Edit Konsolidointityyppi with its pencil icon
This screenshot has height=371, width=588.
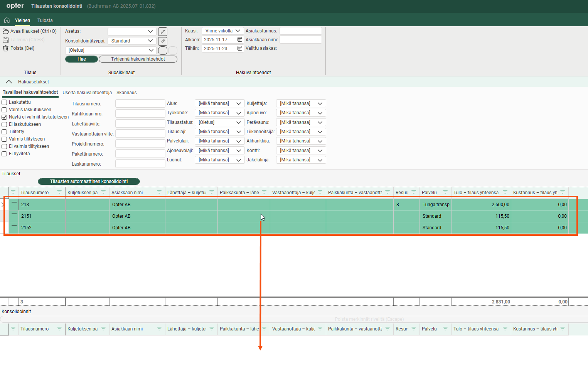point(163,41)
